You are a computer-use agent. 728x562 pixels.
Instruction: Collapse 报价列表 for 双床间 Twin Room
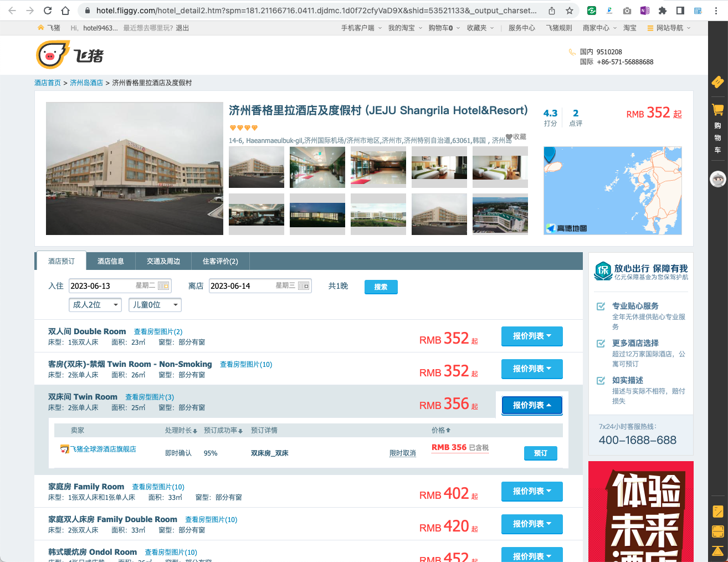pyautogui.click(x=532, y=405)
